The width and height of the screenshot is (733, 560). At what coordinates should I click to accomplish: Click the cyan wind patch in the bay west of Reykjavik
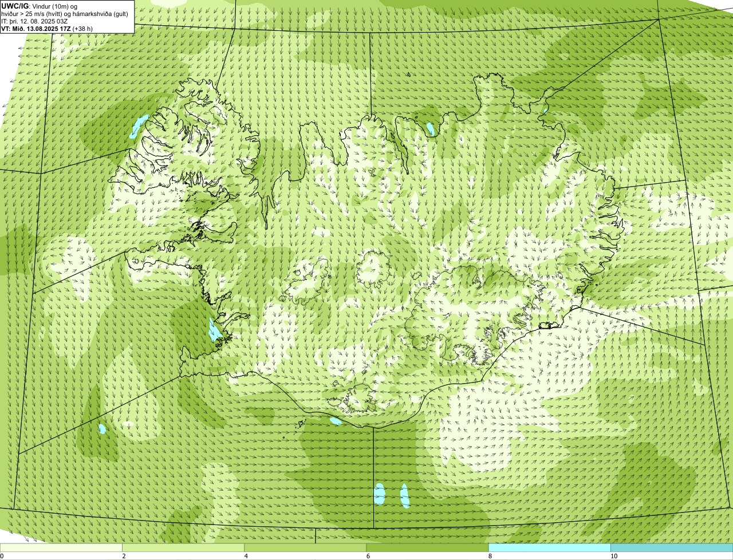coord(214,330)
